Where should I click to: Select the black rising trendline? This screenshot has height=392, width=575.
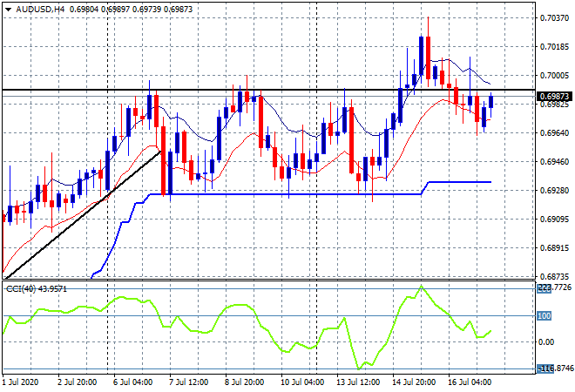[x=83, y=214]
